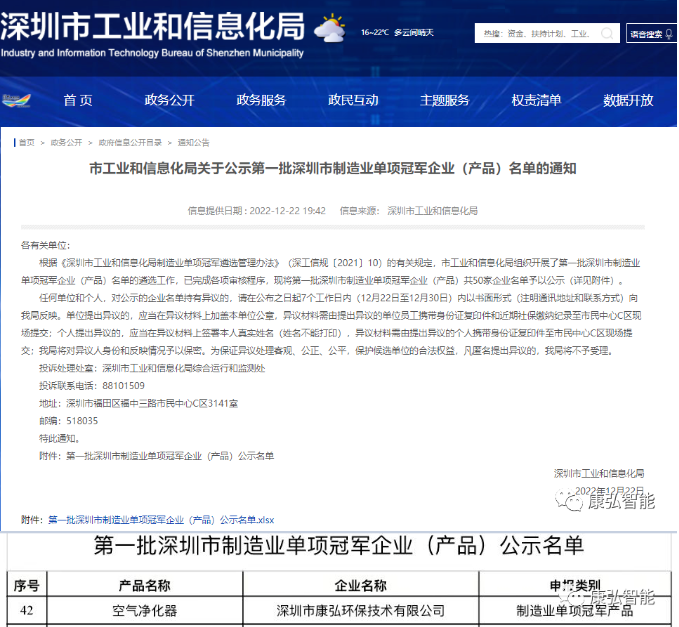Click the 语音搜索 button

coord(651,34)
